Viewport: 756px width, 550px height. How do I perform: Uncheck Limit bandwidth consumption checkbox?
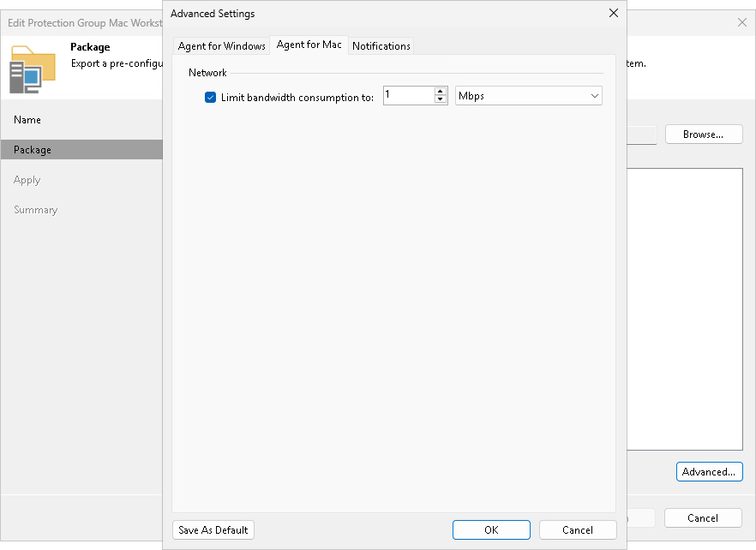pos(210,98)
